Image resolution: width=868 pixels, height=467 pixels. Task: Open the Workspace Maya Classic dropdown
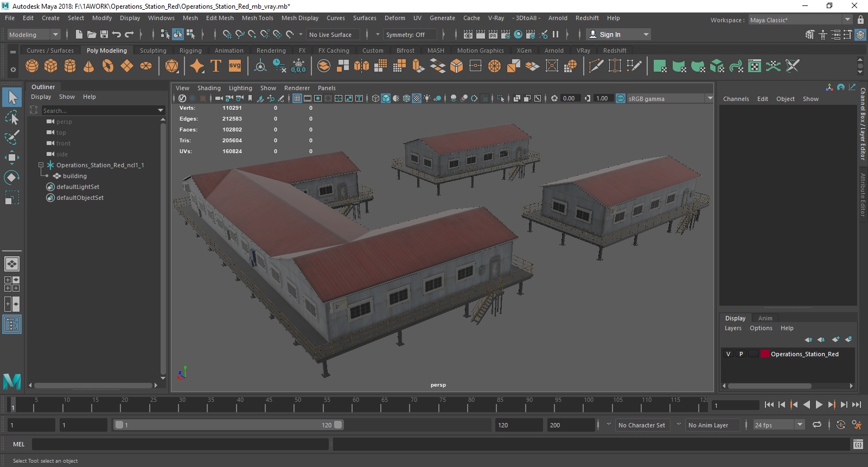[800, 20]
